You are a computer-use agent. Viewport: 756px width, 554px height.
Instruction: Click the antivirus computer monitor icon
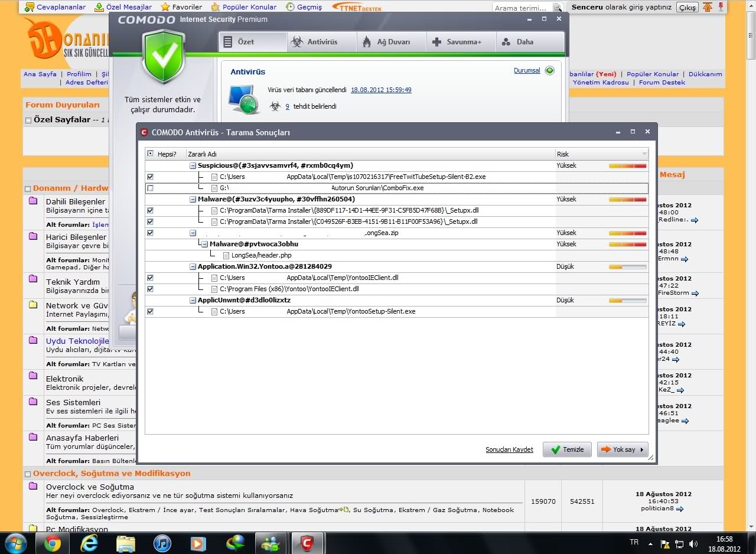point(245,99)
